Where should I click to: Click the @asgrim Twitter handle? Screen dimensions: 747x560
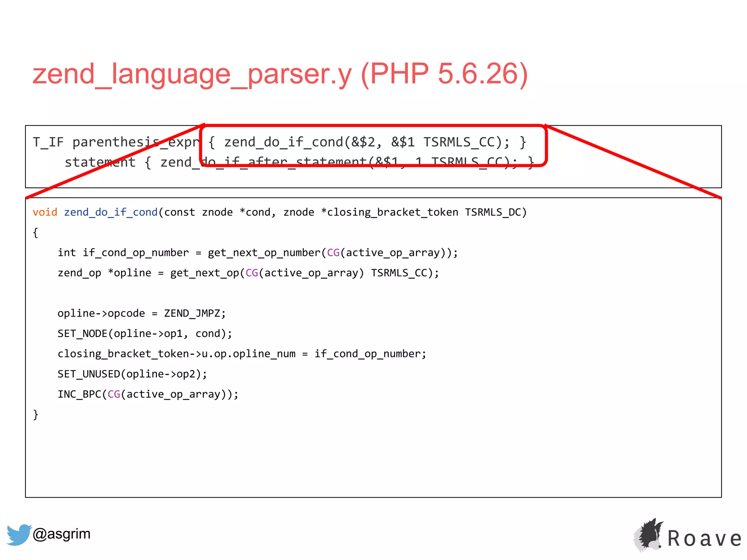(x=61, y=534)
